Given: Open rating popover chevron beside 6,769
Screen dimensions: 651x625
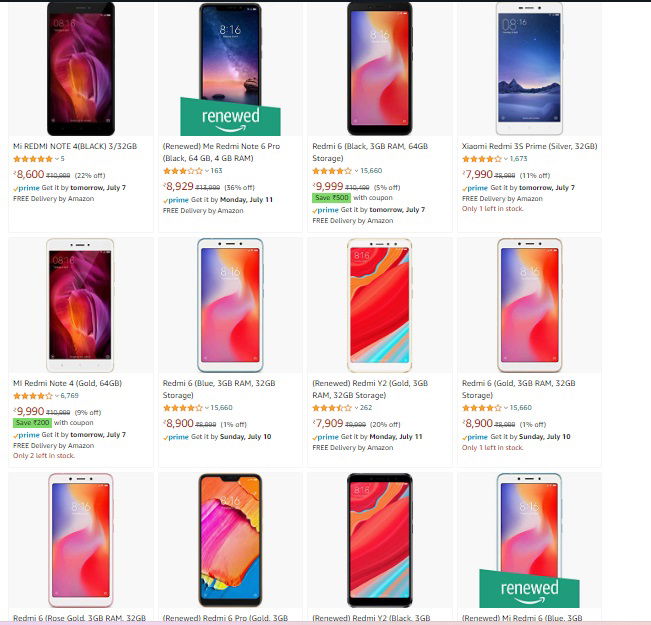Looking at the screenshot, I should pyautogui.click(x=57, y=396).
